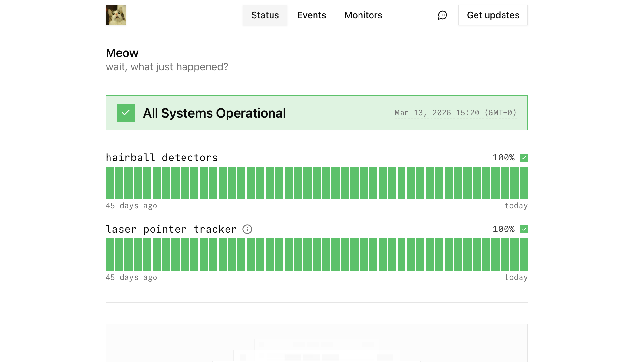Click the green check icon beside laser pointer tracker 100%

(x=524, y=229)
